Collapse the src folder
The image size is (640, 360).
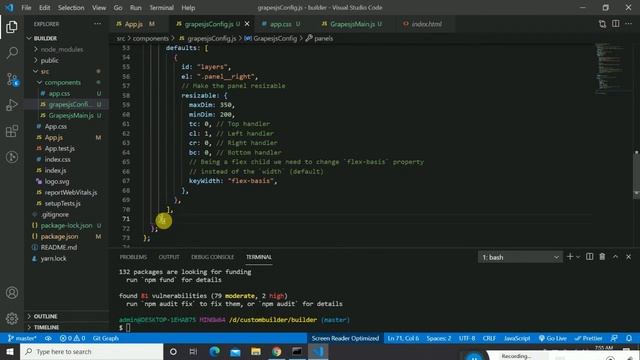pyautogui.click(x=44, y=71)
